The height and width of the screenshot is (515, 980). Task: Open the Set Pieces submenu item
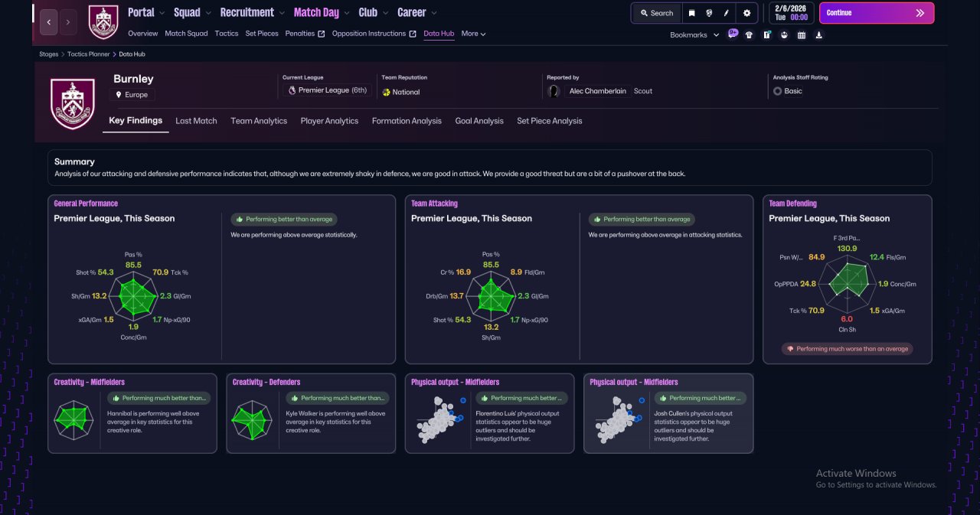tap(262, 34)
